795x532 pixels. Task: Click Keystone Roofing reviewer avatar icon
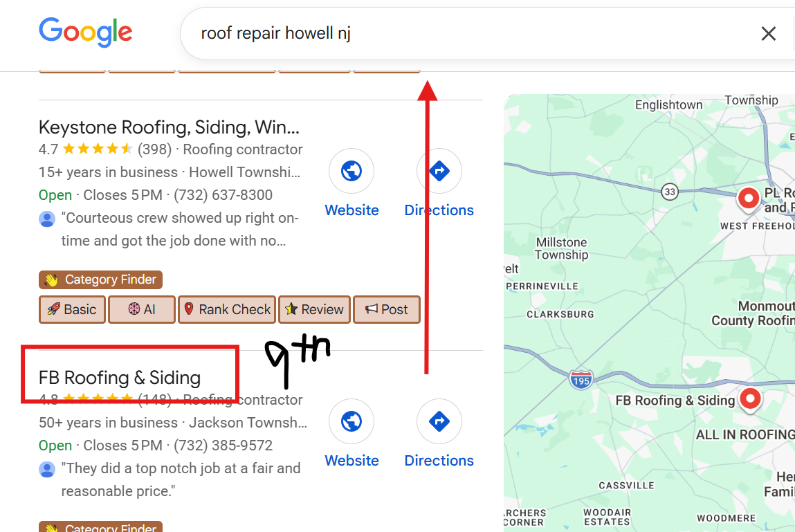click(x=47, y=219)
